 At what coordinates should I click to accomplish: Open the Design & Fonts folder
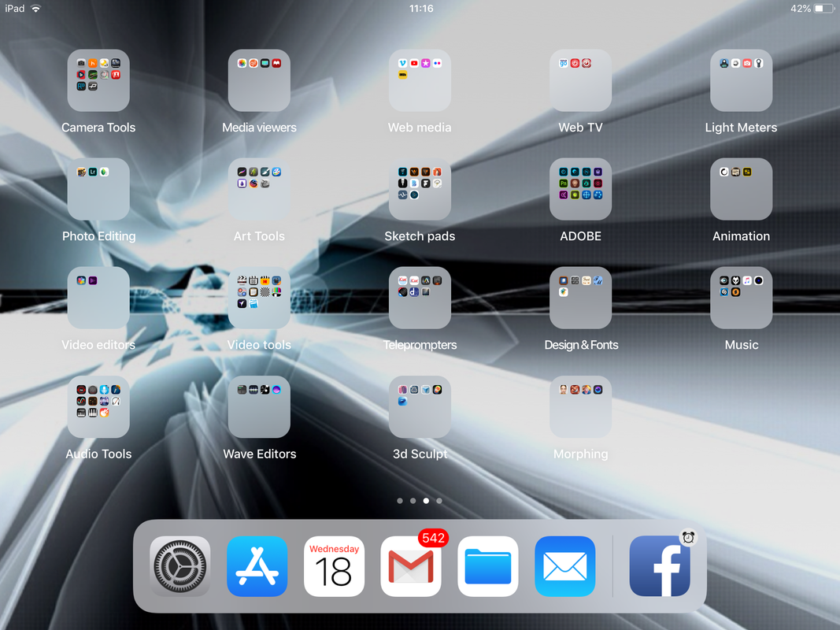581,298
